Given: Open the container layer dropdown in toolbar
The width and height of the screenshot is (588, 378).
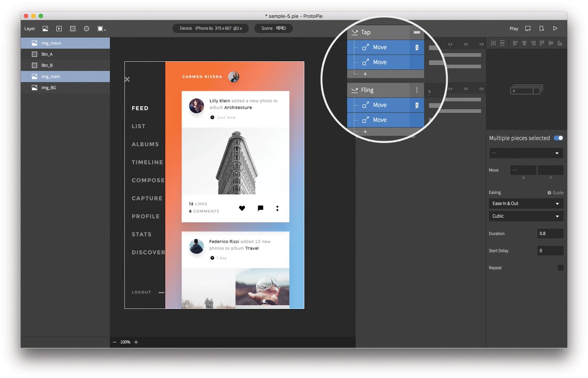Looking at the screenshot, I should (101, 29).
